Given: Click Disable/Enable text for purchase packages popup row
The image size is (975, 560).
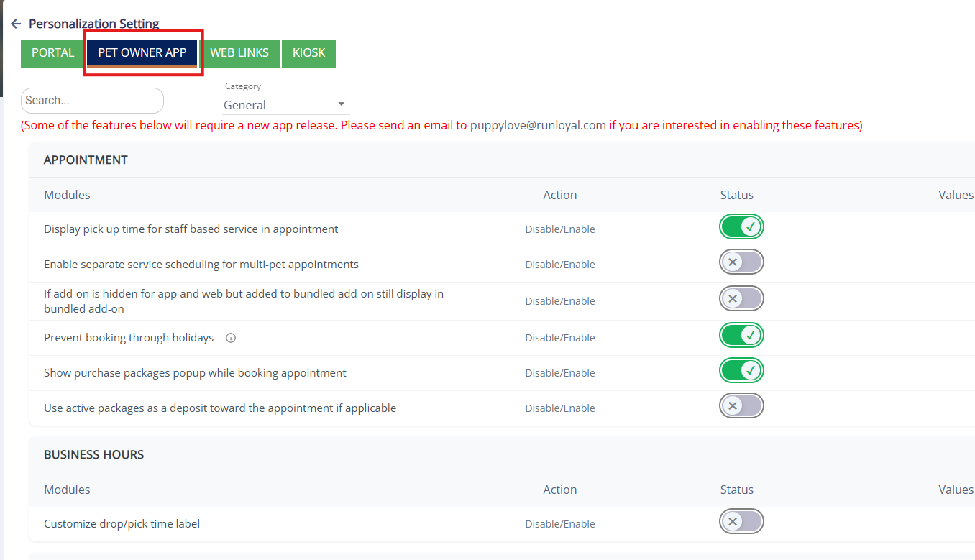Looking at the screenshot, I should point(560,373).
